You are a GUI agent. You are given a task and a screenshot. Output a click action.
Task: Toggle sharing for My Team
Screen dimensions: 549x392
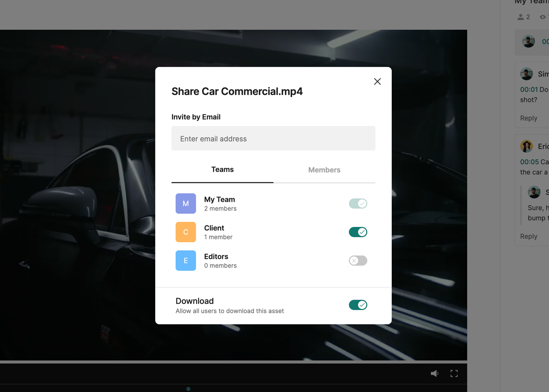click(x=358, y=203)
